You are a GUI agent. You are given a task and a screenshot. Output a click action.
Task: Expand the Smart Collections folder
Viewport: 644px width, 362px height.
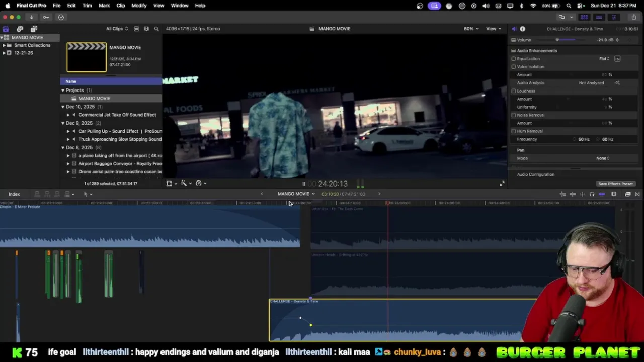(4, 45)
